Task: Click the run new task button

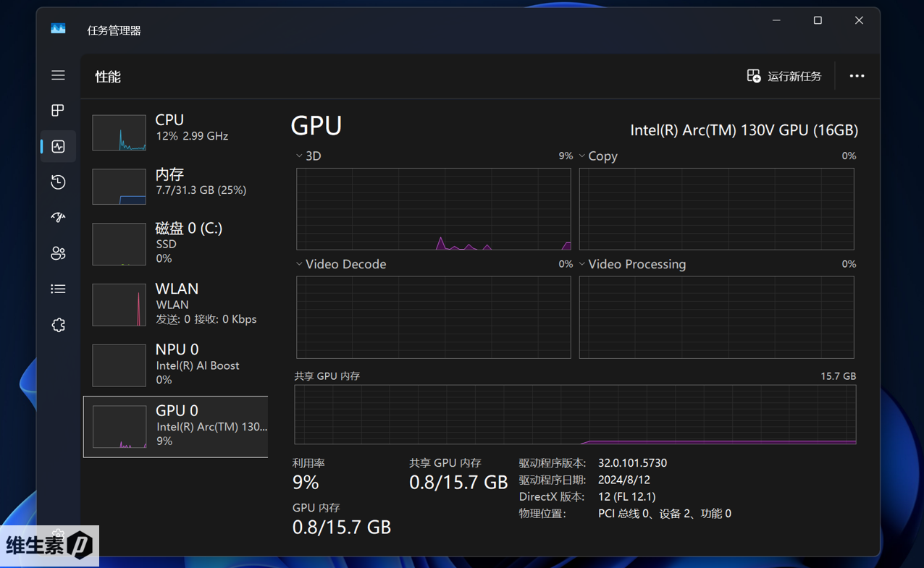Action: pyautogui.click(x=784, y=76)
